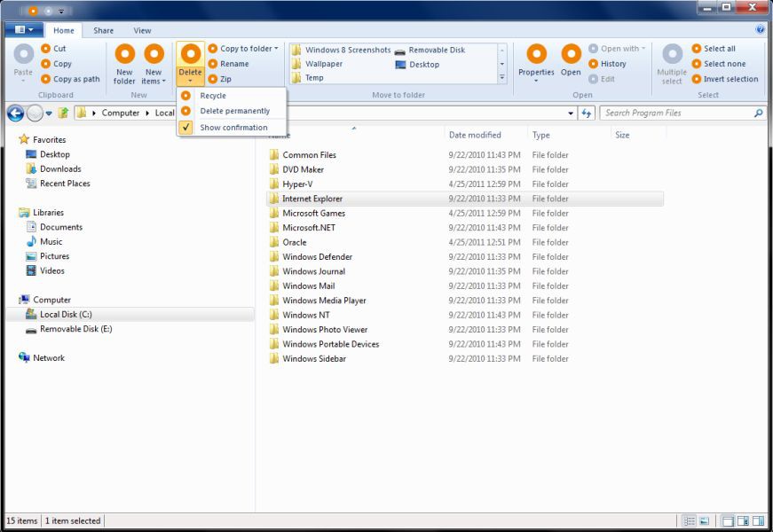Select the Pictures library
773x532 pixels.
[48, 256]
